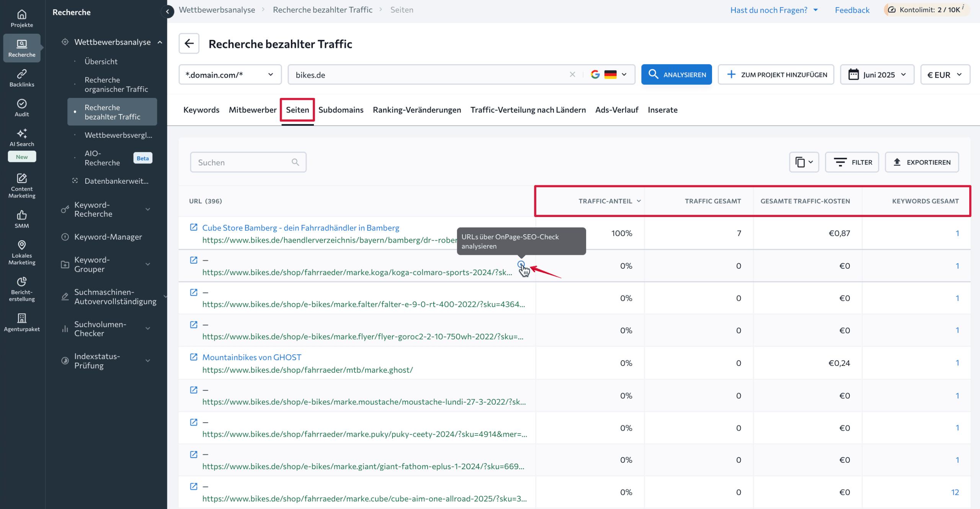Image resolution: width=980 pixels, height=509 pixels.
Task: Clear the bikes.de domain field
Action: click(x=572, y=75)
